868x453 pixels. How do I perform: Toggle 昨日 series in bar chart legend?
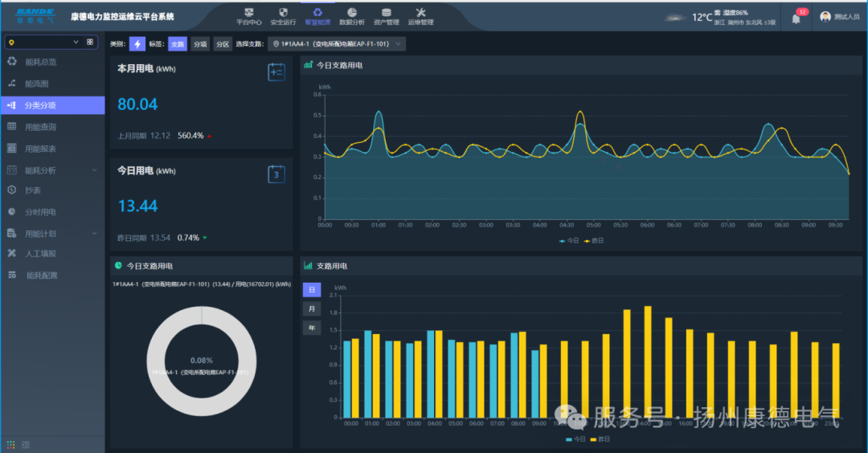[x=600, y=439]
